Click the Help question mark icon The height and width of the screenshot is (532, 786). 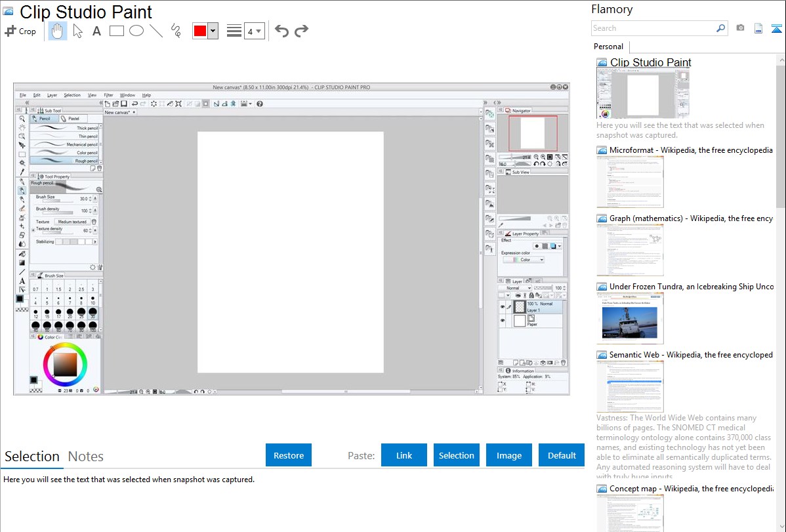click(x=260, y=104)
